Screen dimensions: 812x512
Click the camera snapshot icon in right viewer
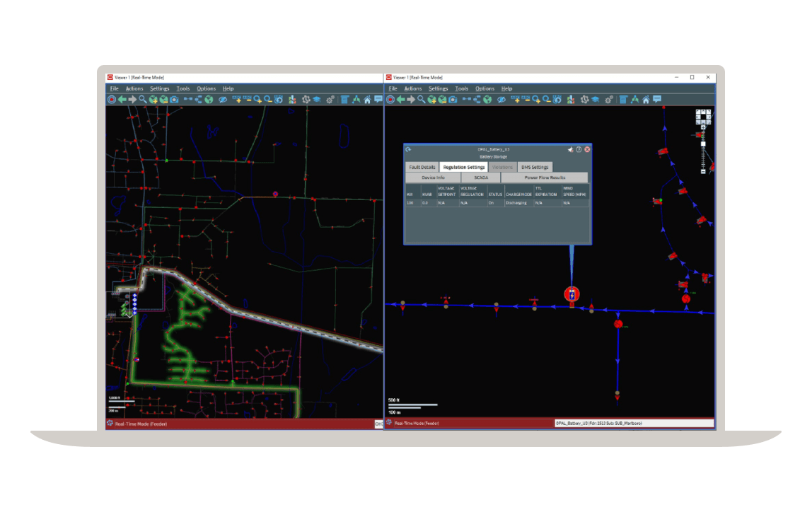tap(453, 100)
